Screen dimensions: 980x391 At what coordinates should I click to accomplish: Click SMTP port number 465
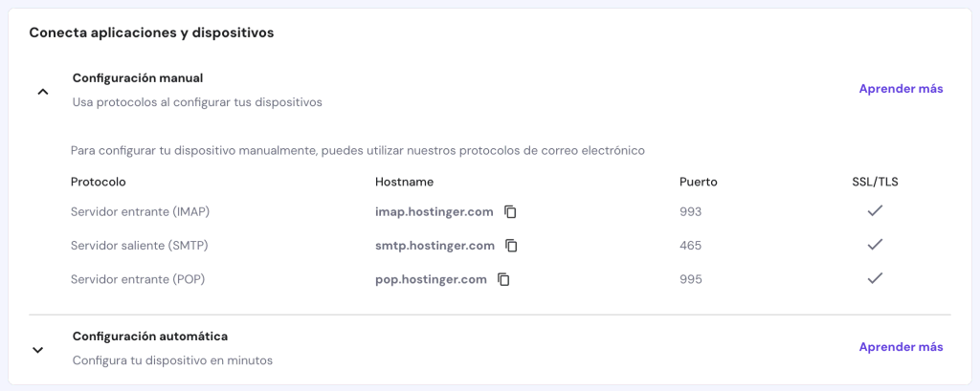(x=691, y=246)
